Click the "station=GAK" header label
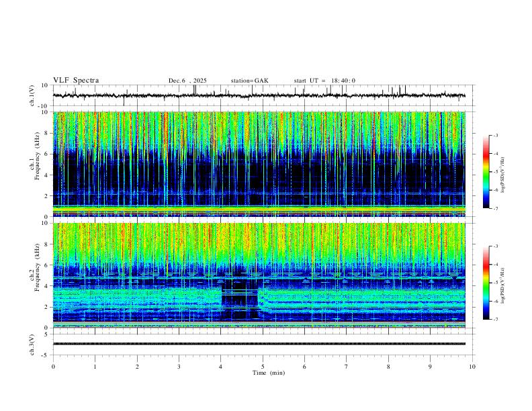Screen dimensions: 532x411 pos(249,81)
